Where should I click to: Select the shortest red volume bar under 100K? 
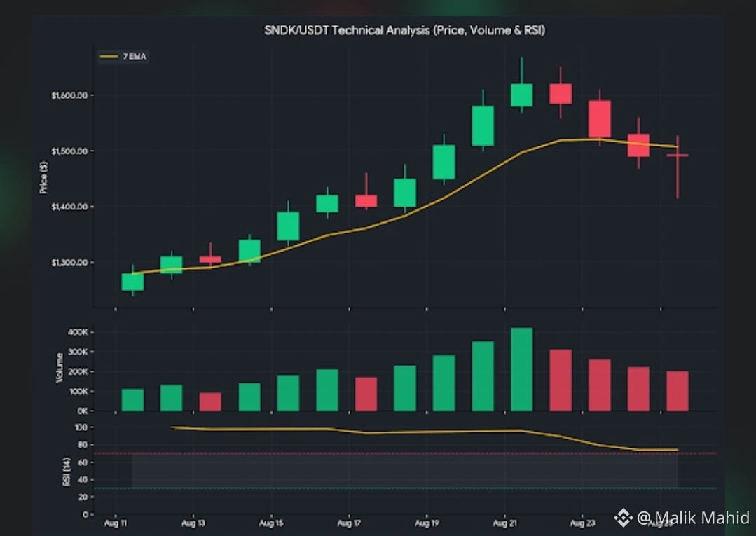pos(210,402)
